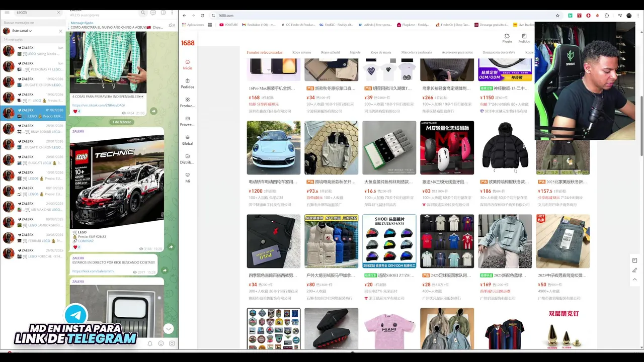Select the 'Accesorios para autos' category tab
644x362 pixels.
coord(457,52)
